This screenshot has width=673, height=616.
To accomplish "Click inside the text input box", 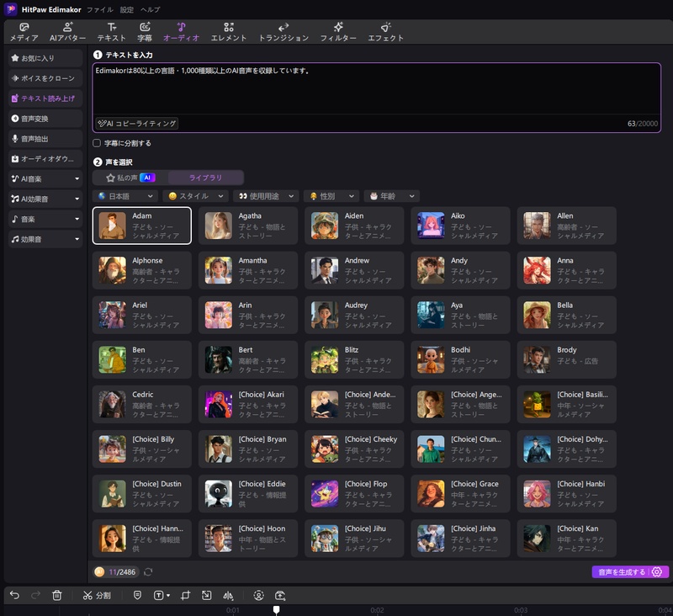I will [x=376, y=90].
